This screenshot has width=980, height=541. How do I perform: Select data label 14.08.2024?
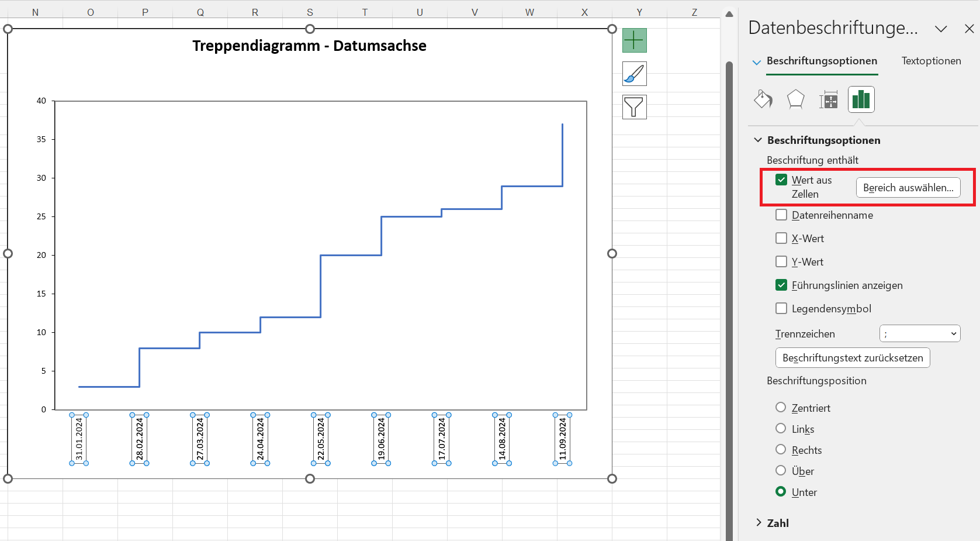click(502, 439)
